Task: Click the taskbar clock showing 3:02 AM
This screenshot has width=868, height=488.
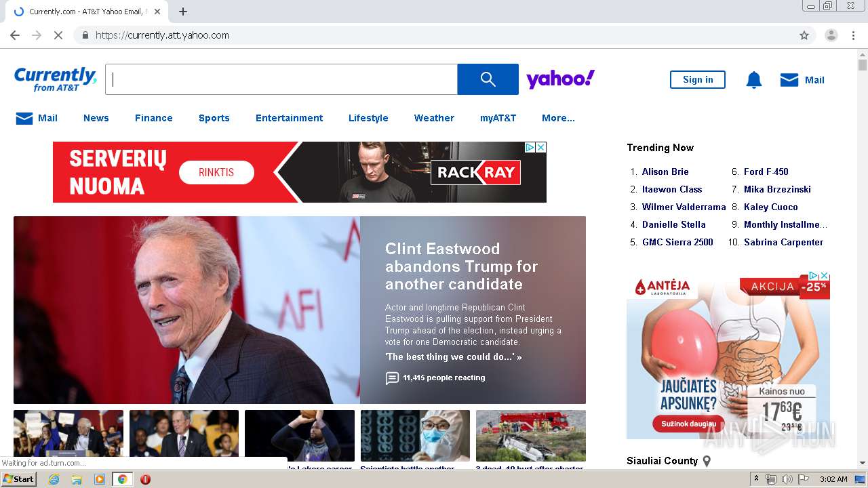Action: coord(833,479)
